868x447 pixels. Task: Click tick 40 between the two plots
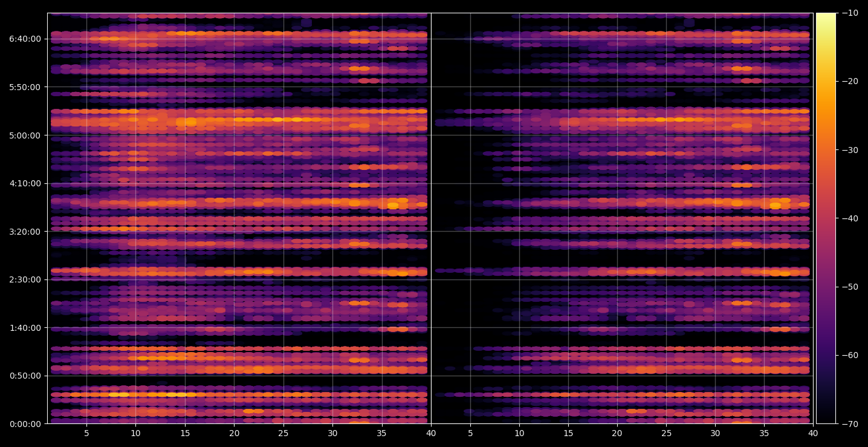431,434
